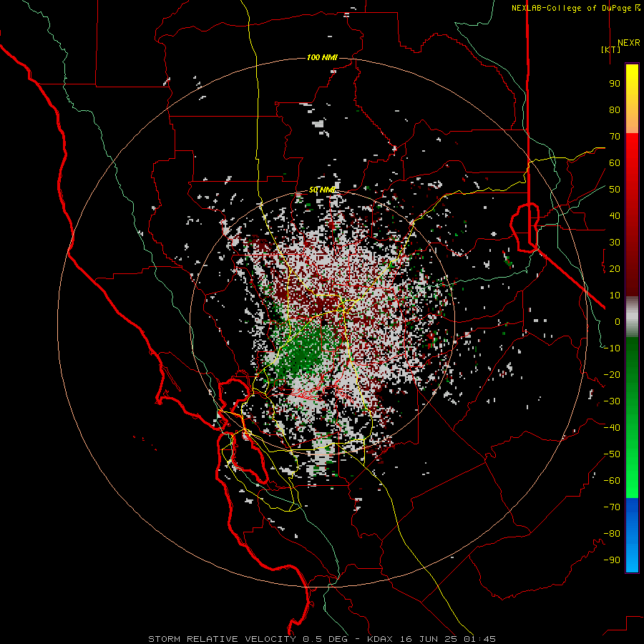644x644 pixels.
Task: Click the 10 value on the velocity scale
Action: pos(615,296)
